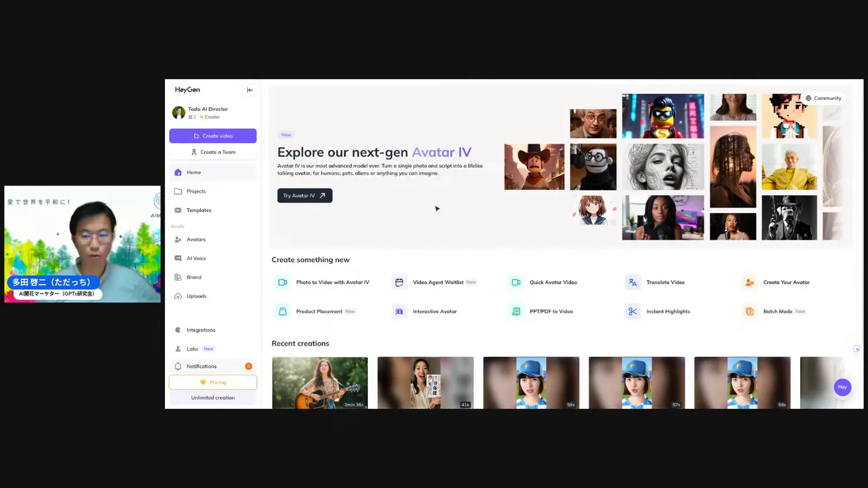The height and width of the screenshot is (488, 868).
Task: Click the Video Agent Waitlist calendar icon
Action: click(x=399, y=282)
